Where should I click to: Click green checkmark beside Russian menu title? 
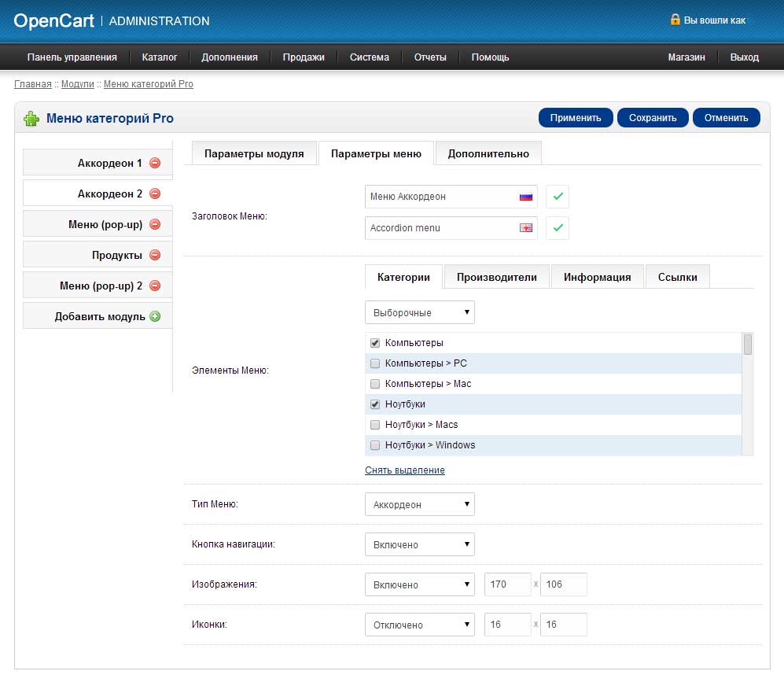click(558, 197)
